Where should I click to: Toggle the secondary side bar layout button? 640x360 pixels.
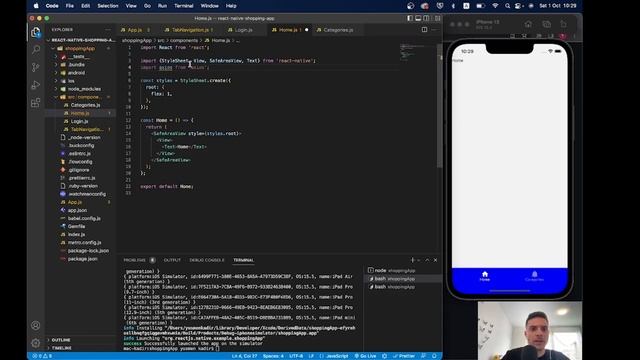point(426,18)
